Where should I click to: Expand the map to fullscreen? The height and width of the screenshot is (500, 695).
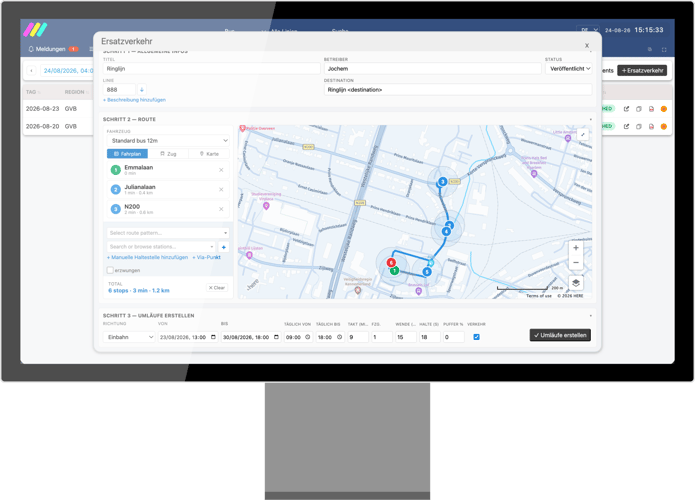pyautogui.click(x=583, y=135)
